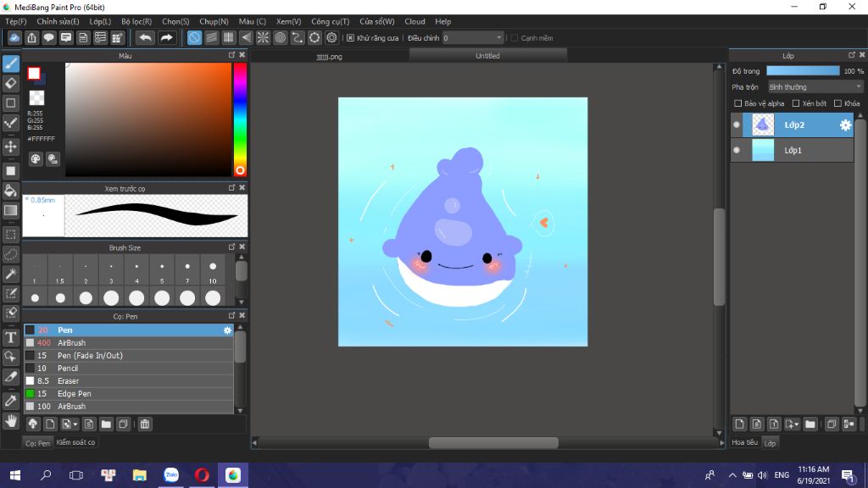The width and height of the screenshot is (868, 488).
Task: Open the Opera browser from the taskbar
Action: [x=202, y=475]
